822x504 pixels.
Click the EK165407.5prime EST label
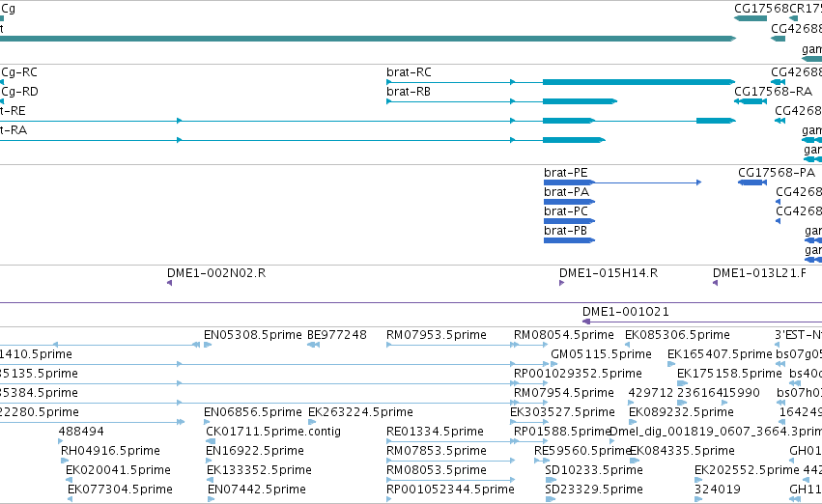720,354
